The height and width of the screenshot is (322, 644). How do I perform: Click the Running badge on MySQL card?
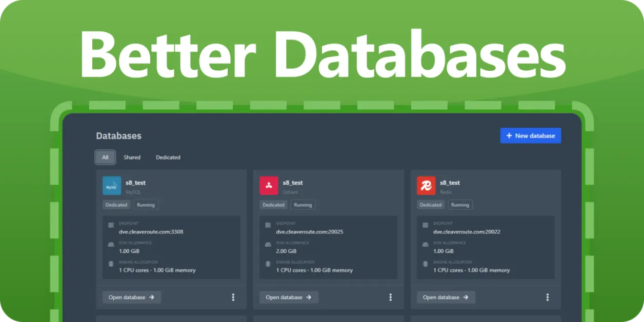[x=146, y=205]
